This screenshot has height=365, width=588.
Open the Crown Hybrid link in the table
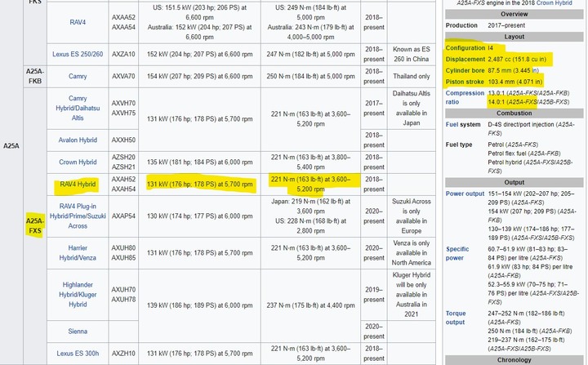pyautogui.click(x=78, y=162)
